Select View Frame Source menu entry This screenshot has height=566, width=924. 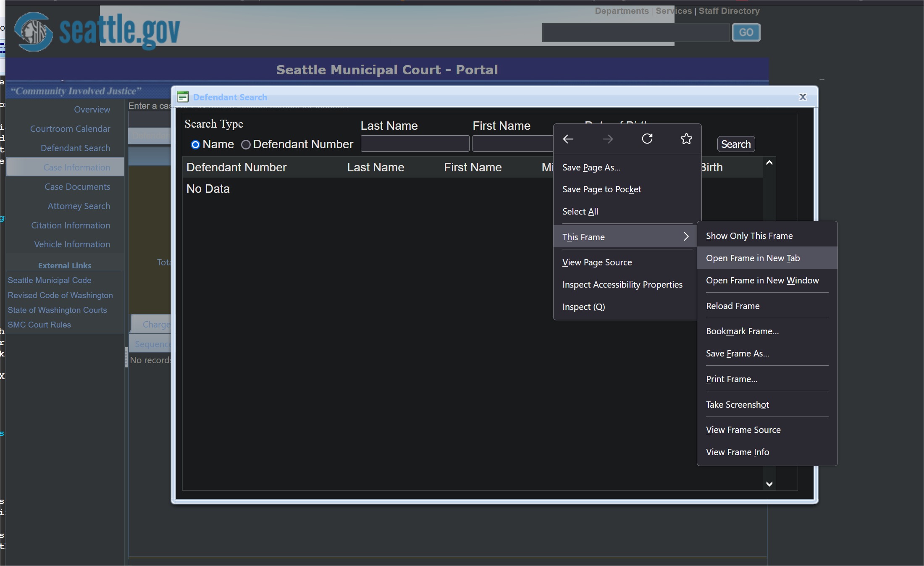[x=743, y=430]
